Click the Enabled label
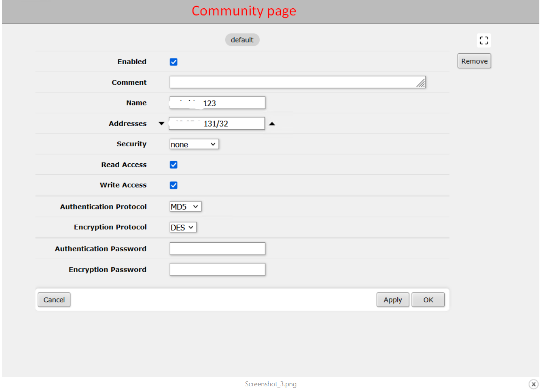The height and width of the screenshot is (392, 542). coord(132,62)
